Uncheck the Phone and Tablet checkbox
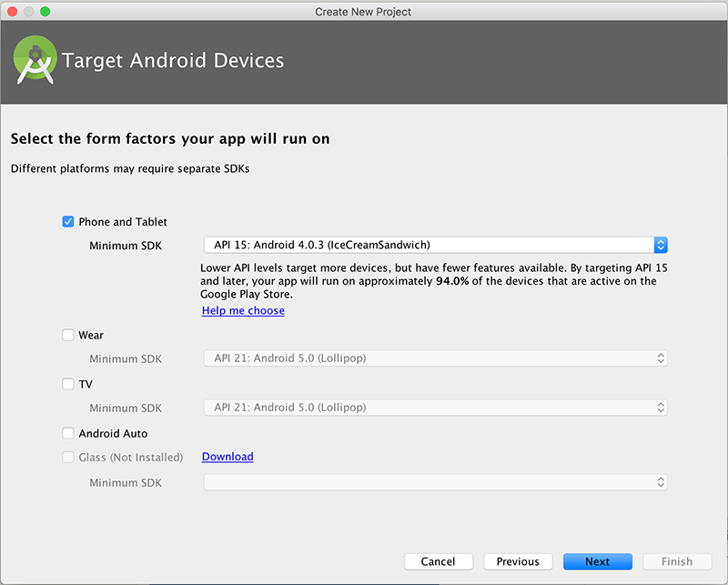The image size is (728, 585). pyautogui.click(x=68, y=221)
